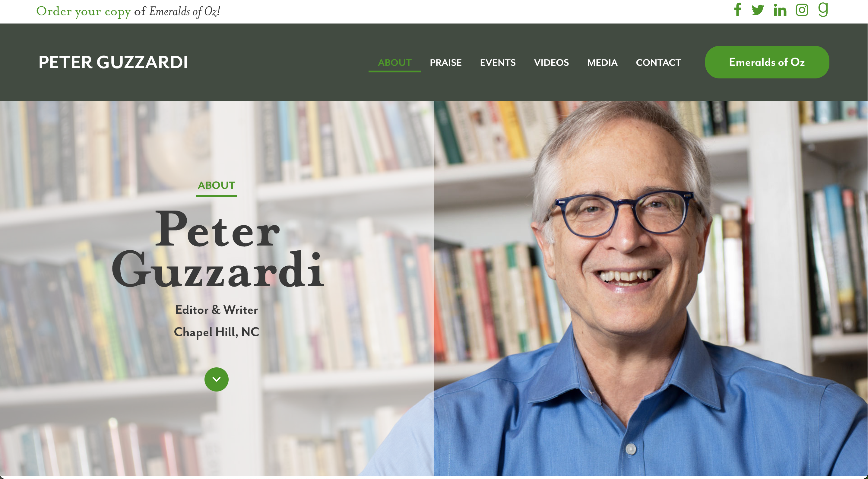
Task: Click the Editor & Writer subtitle
Action: pos(216,310)
